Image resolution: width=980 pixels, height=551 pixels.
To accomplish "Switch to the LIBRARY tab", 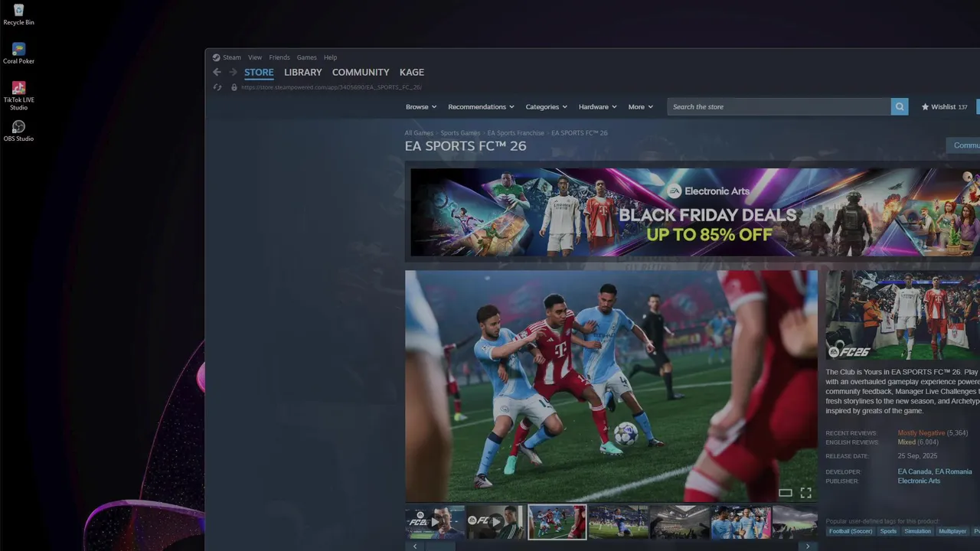I will tap(303, 73).
